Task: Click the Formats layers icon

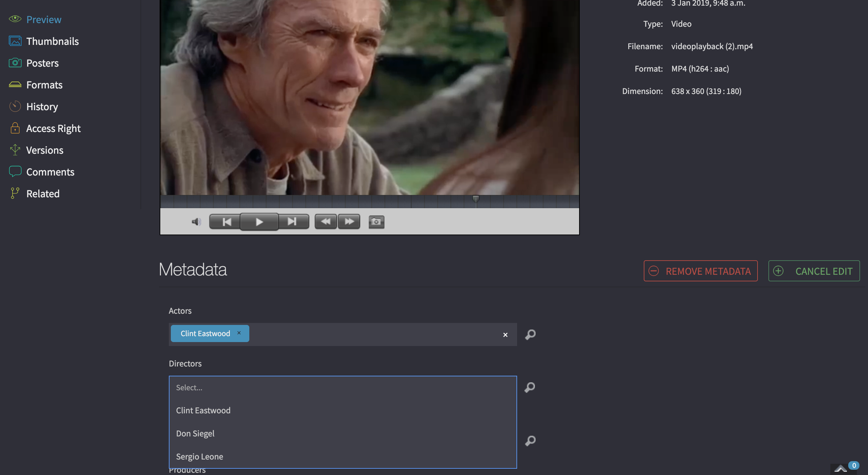Action: [x=15, y=84]
